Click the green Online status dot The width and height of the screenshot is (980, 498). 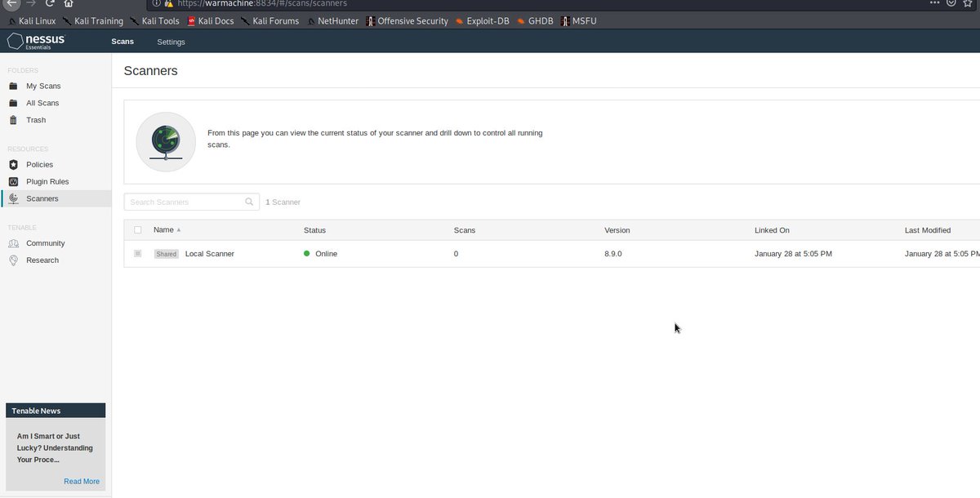point(307,254)
